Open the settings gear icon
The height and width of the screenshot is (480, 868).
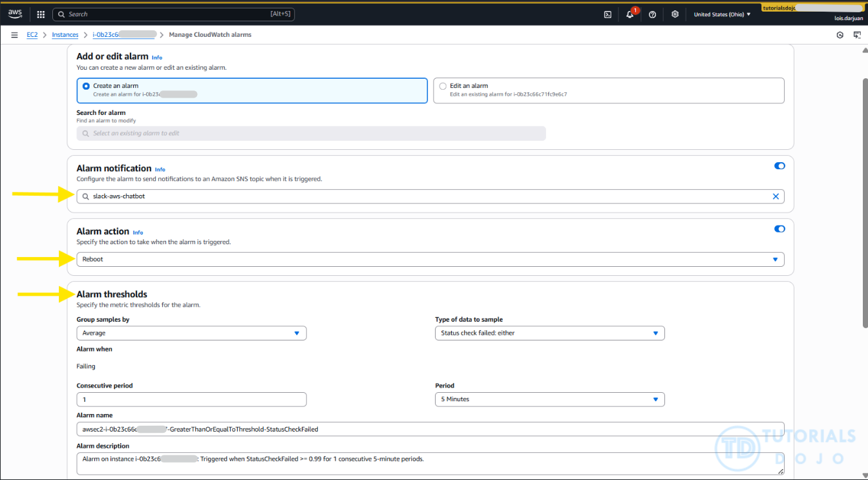pyautogui.click(x=675, y=14)
